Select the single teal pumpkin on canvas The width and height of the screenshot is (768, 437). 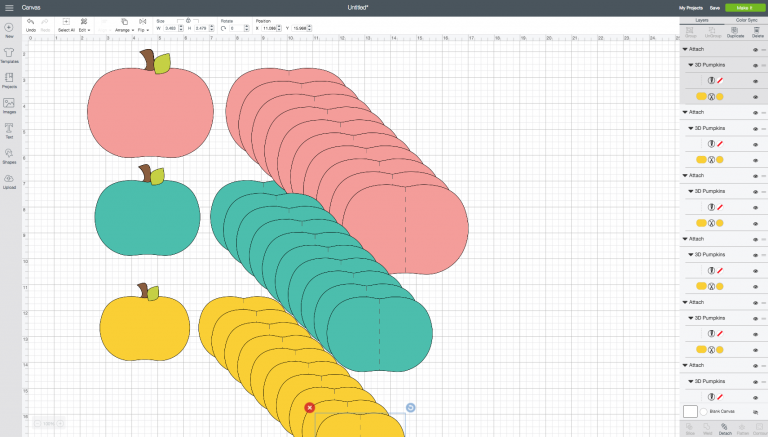pyautogui.click(x=147, y=218)
